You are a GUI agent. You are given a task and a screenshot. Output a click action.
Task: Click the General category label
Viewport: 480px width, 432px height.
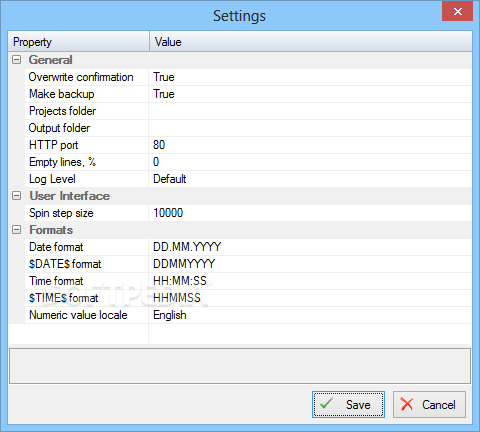50,60
